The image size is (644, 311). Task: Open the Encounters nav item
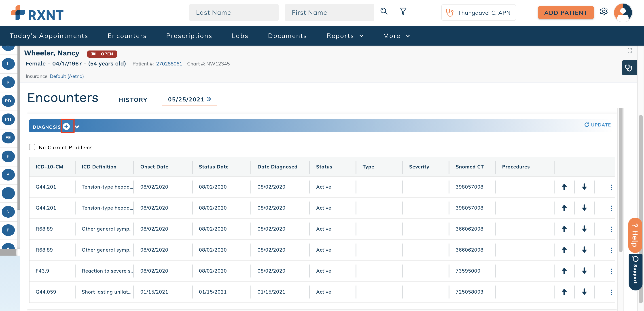[x=127, y=36]
